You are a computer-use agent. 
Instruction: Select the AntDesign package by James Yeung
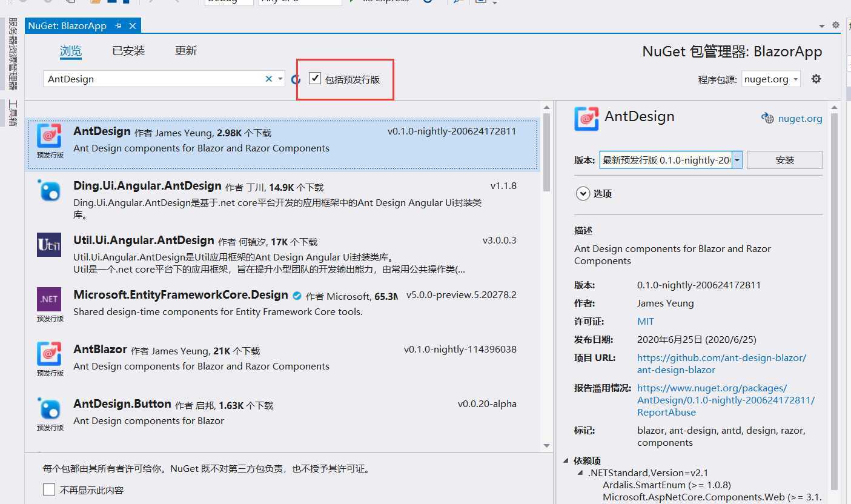pyautogui.click(x=282, y=144)
